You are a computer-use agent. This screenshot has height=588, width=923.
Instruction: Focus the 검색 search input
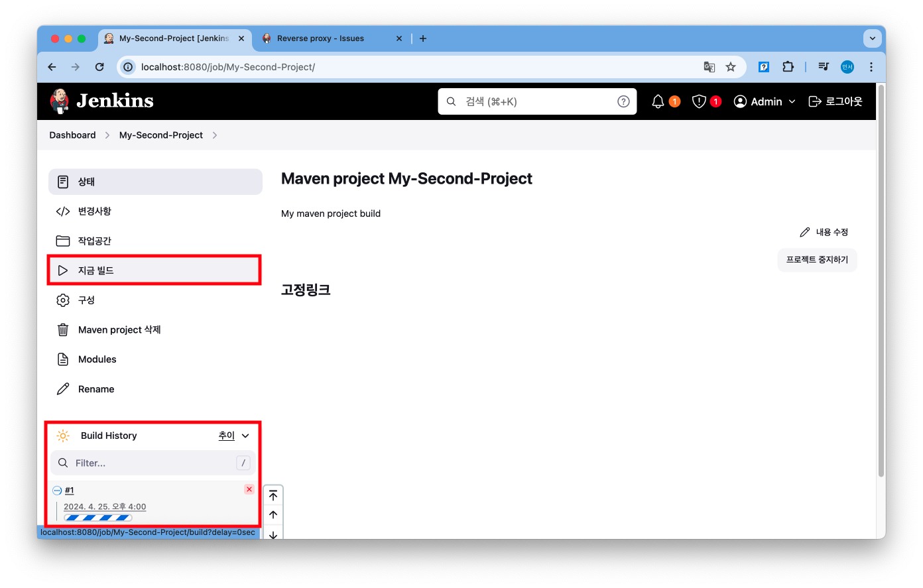point(537,101)
